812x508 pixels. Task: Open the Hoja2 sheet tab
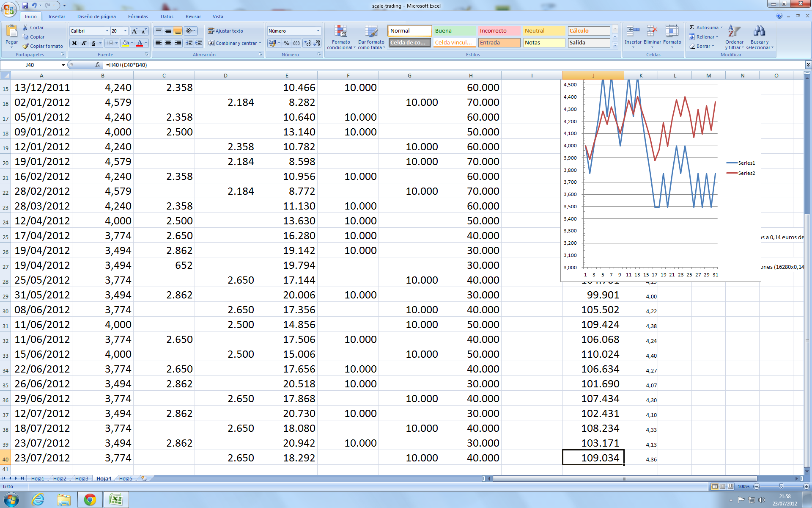pos(60,478)
